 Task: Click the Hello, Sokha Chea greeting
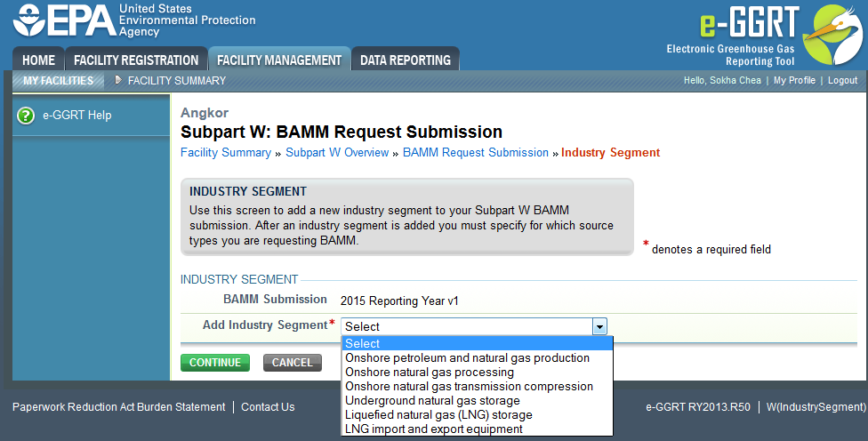tap(722, 80)
